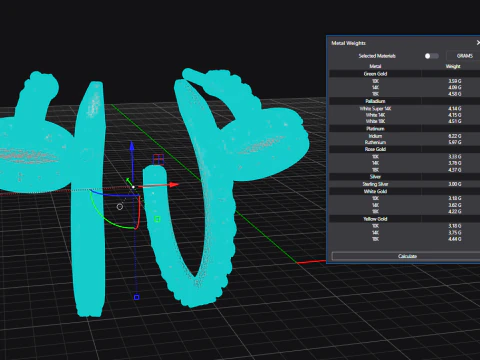The image size is (480, 360).
Task: Open the GRAMS unit dropdown
Action: pos(463,56)
